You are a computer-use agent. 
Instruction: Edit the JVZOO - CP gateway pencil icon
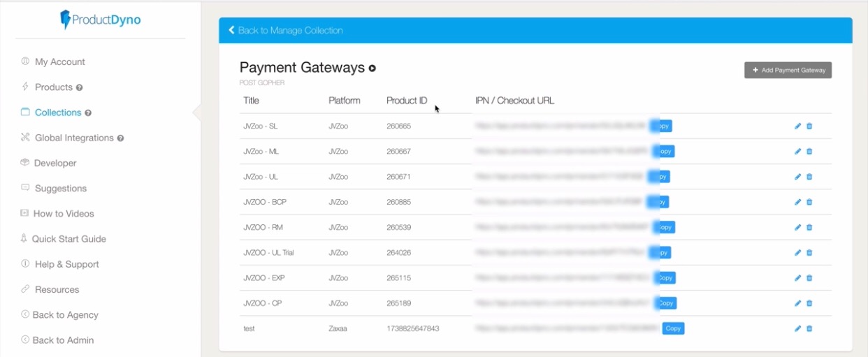pos(798,303)
